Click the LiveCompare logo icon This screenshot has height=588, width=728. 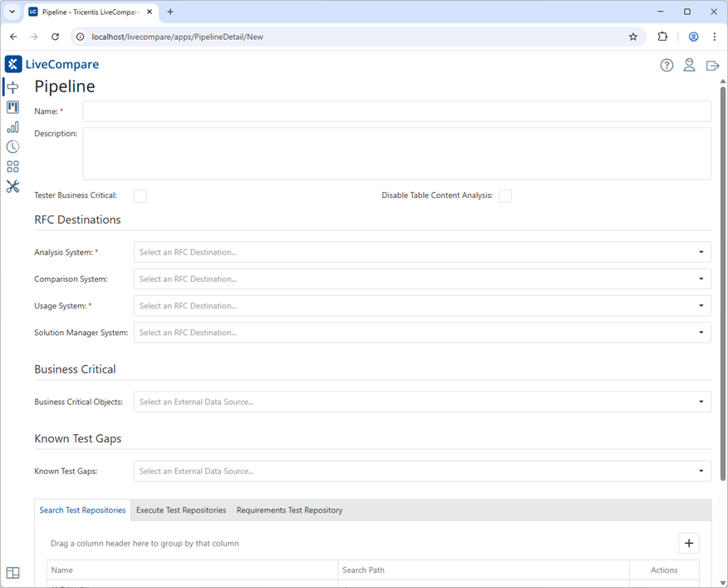(x=13, y=64)
